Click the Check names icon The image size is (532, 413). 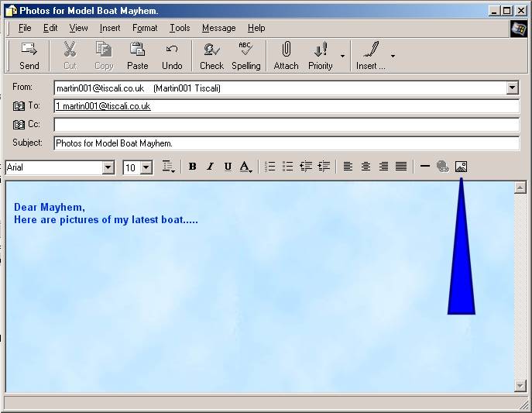click(x=211, y=56)
